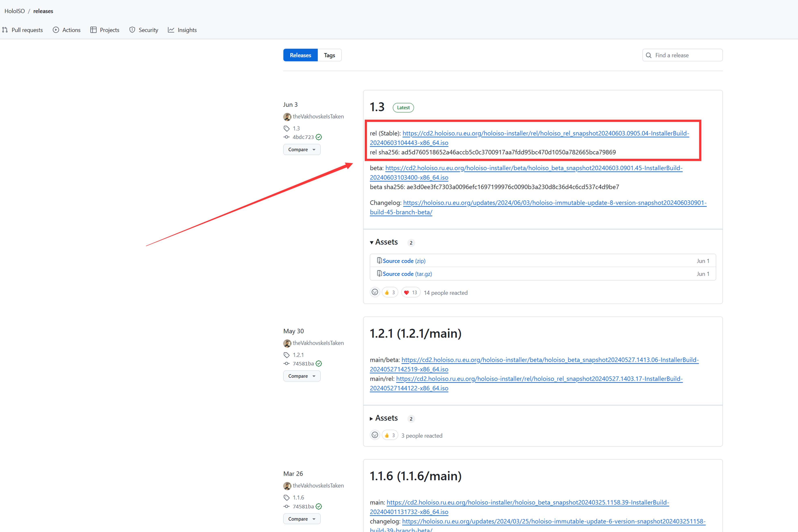Click the commit icon beside 4bdc723
Image resolution: width=798 pixels, height=532 pixels.
287,137
